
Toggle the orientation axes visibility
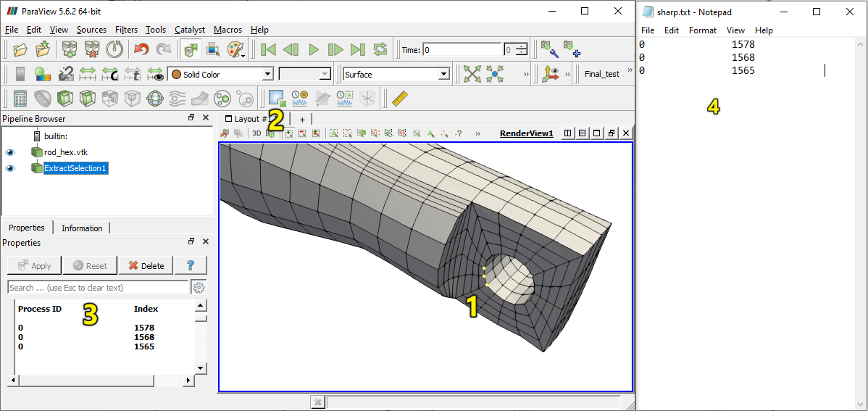[551, 74]
